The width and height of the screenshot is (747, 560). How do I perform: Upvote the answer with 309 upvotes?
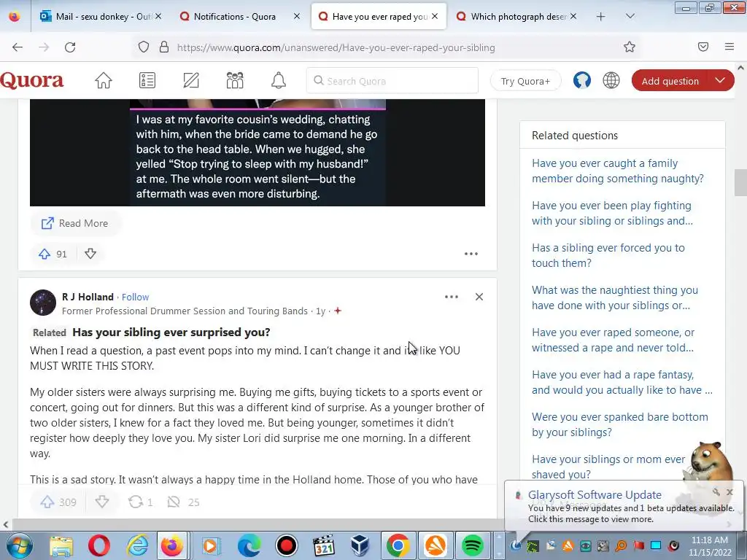click(x=47, y=502)
